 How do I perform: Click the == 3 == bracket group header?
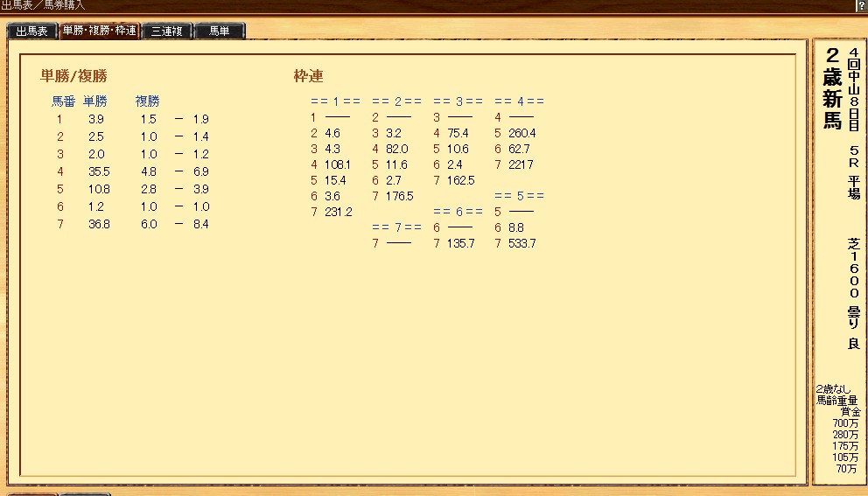[x=458, y=101]
